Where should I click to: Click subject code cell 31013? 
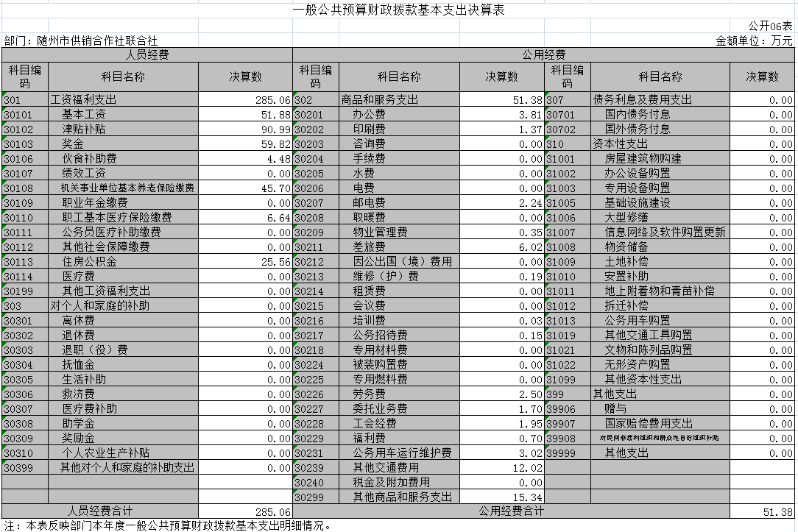[567, 321]
